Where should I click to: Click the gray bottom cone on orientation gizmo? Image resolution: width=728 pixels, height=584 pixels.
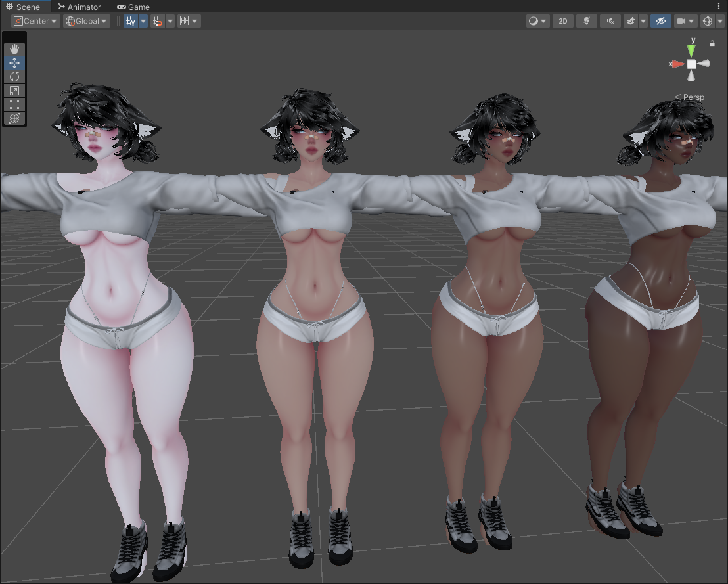click(691, 76)
